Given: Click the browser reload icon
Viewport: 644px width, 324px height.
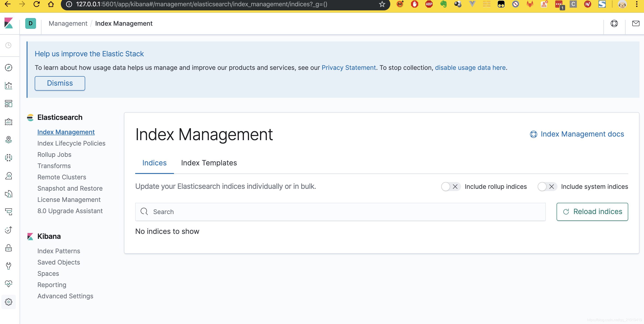Looking at the screenshot, I should tap(37, 4).
